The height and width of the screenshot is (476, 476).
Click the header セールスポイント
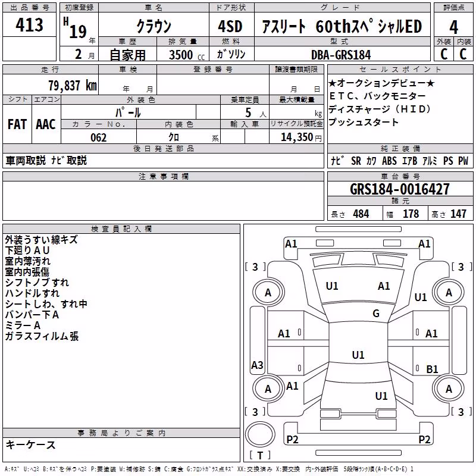[x=400, y=70]
